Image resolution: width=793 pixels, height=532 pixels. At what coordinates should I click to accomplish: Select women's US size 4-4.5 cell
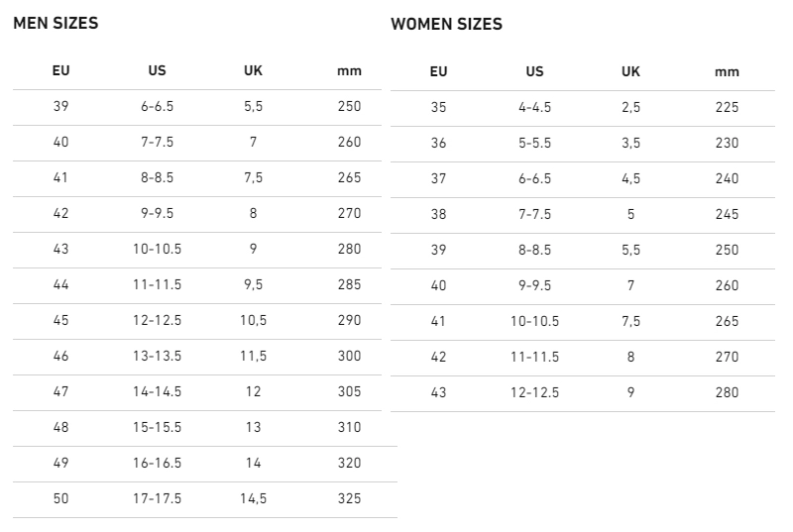[535, 107]
